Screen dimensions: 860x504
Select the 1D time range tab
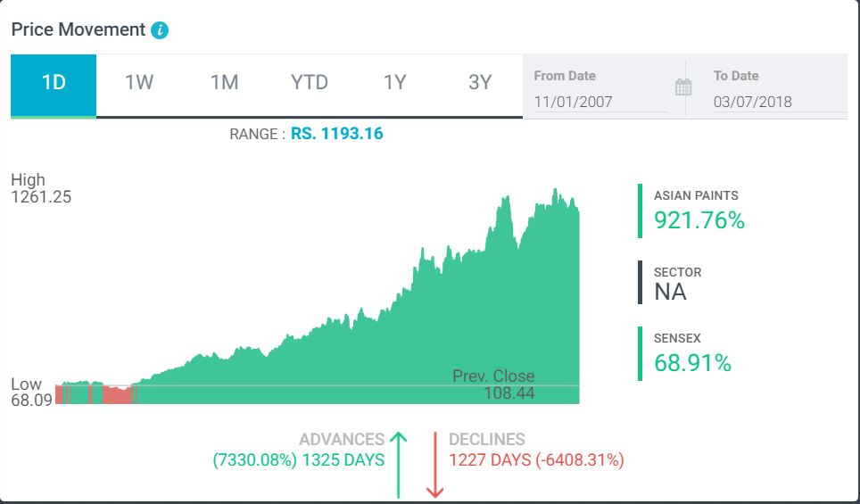pos(54,83)
